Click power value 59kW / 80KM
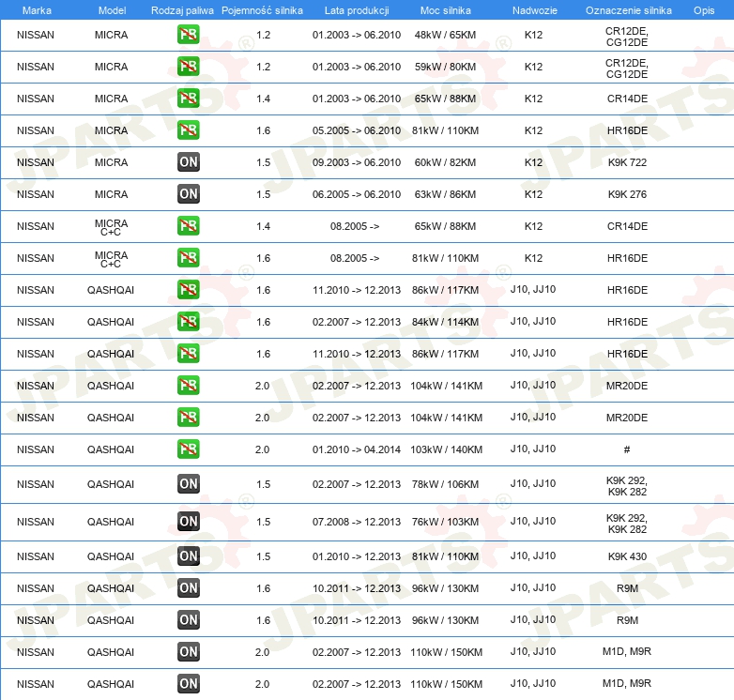734x700 pixels. (445, 67)
